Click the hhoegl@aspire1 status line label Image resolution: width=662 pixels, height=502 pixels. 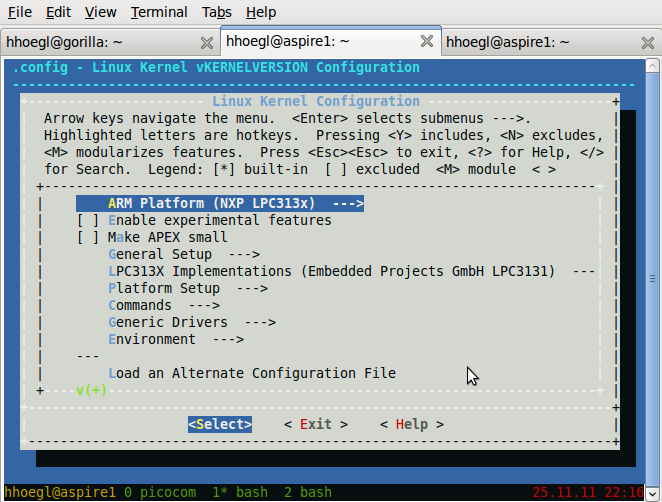point(60,493)
